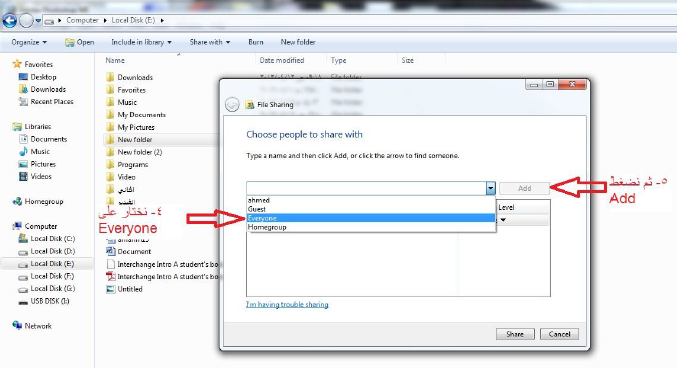Screen dimensions: 677x368
Task: Open Local Disk (D:) in sidebar
Action: (47, 251)
